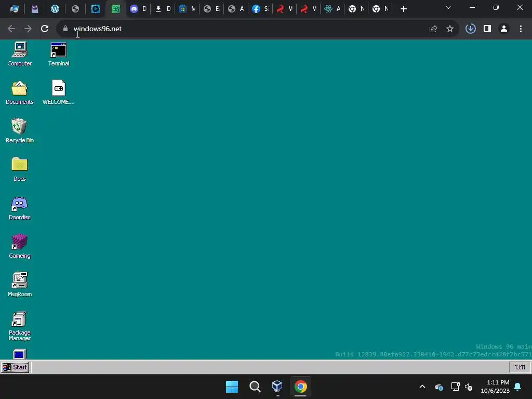This screenshot has width=532, height=399.
Task: Open the notifications bell icon
Action: 518,387
